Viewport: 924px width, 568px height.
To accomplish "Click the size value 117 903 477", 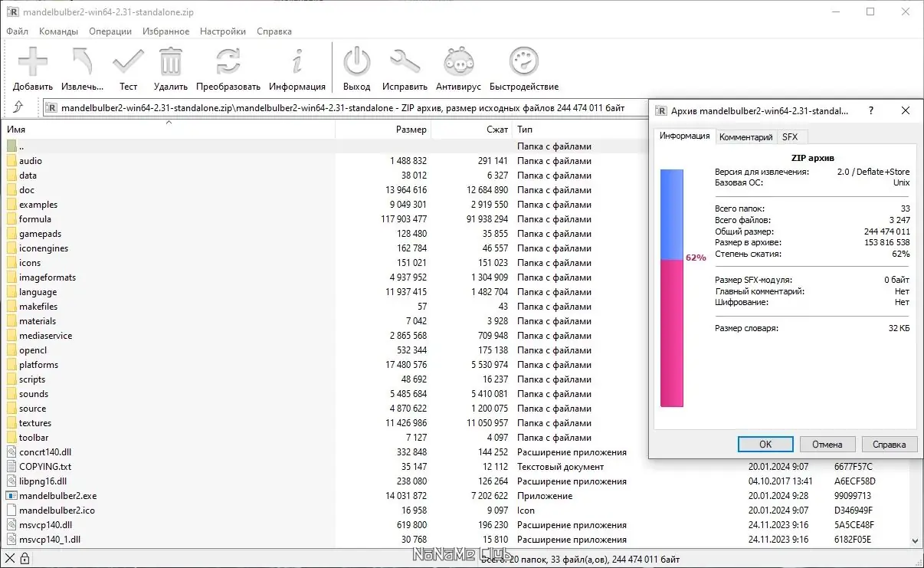I will click(x=403, y=219).
